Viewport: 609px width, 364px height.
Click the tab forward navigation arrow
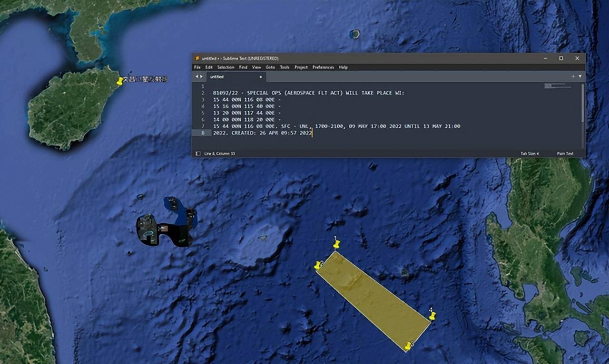coord(201,77)
